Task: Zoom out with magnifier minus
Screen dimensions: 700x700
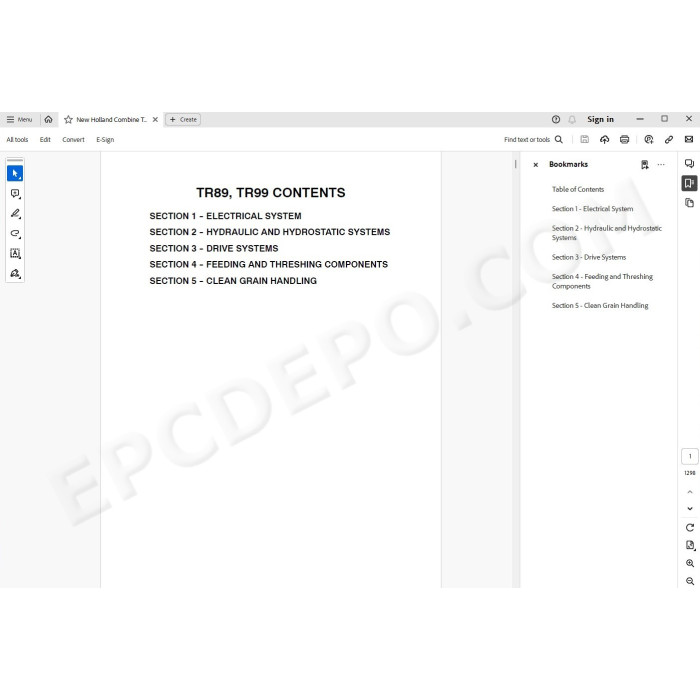Action: [690, 581]
